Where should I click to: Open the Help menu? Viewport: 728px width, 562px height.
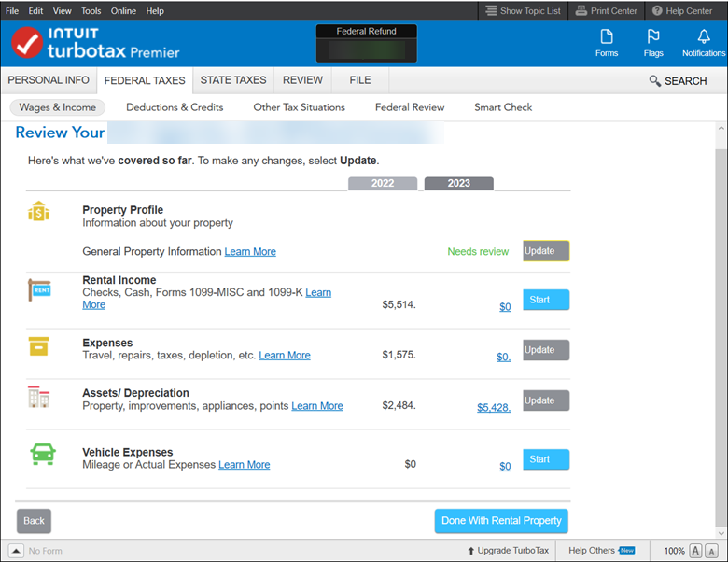(155, 10)
